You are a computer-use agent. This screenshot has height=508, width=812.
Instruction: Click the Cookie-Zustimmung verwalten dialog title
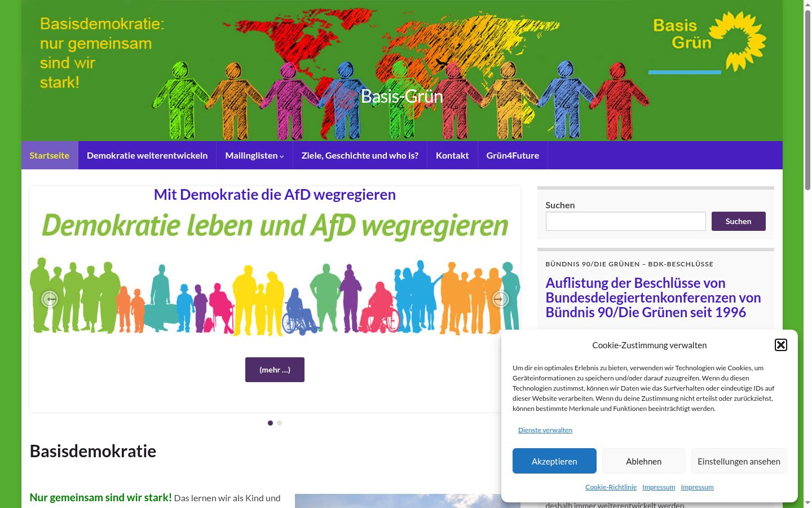[x=650, y=345]
